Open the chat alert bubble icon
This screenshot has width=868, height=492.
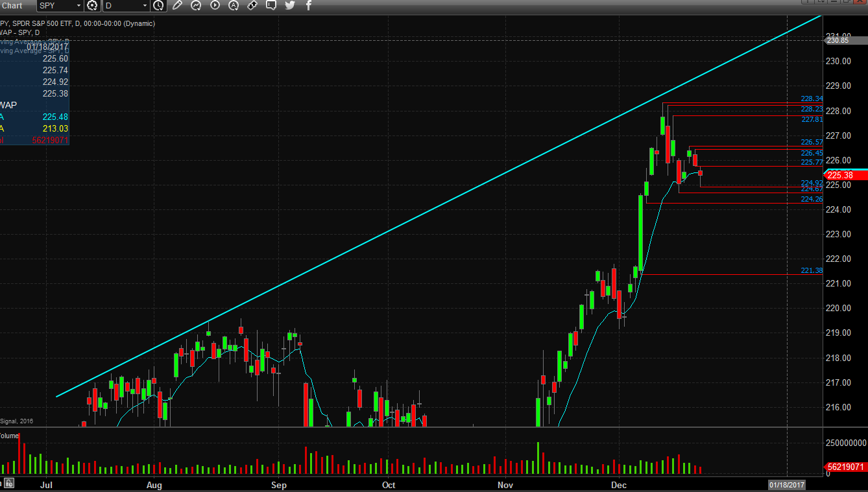click(271, 6)
